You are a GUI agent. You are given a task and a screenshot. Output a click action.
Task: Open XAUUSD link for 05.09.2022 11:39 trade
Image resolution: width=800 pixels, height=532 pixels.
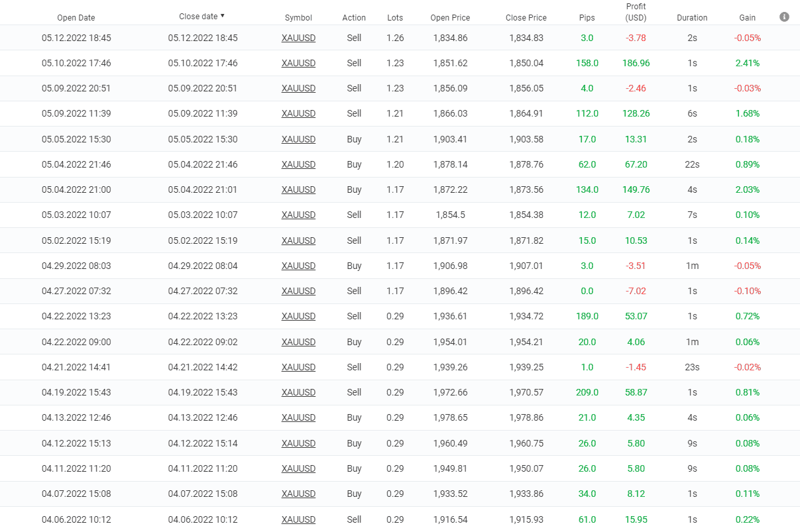[x=298, y=113]
